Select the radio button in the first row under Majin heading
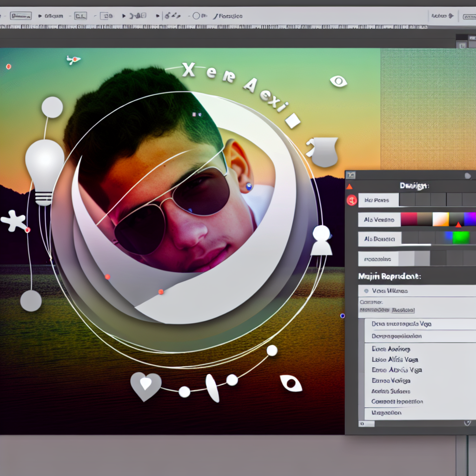Viewport: 476px width, 476px height. click(x=366, y=291)
